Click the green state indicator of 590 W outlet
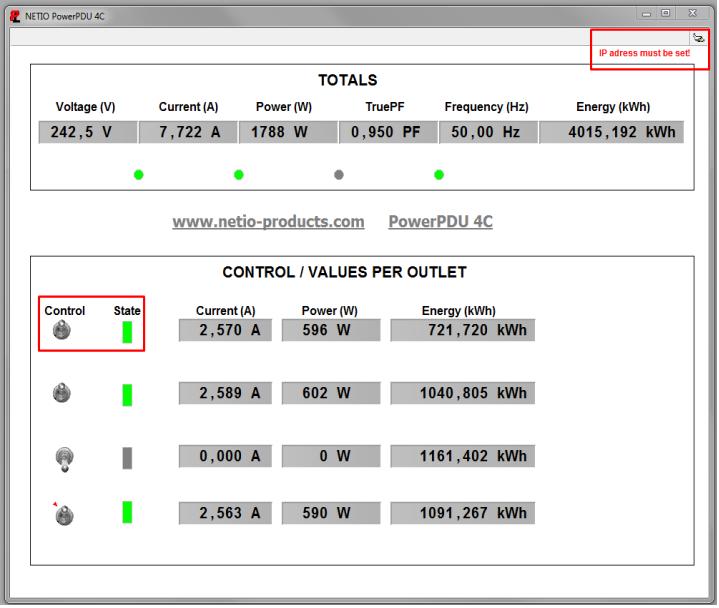 127,513
